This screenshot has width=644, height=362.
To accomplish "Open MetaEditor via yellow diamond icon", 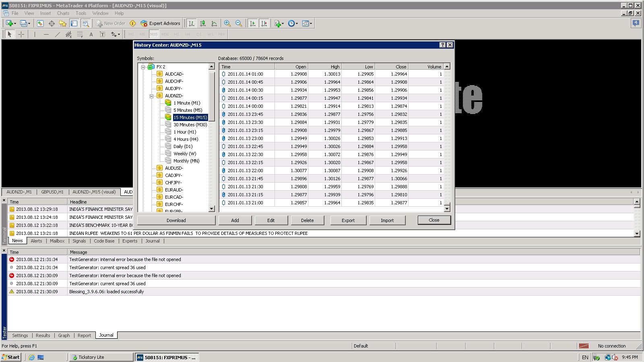I will pos(133,23).
